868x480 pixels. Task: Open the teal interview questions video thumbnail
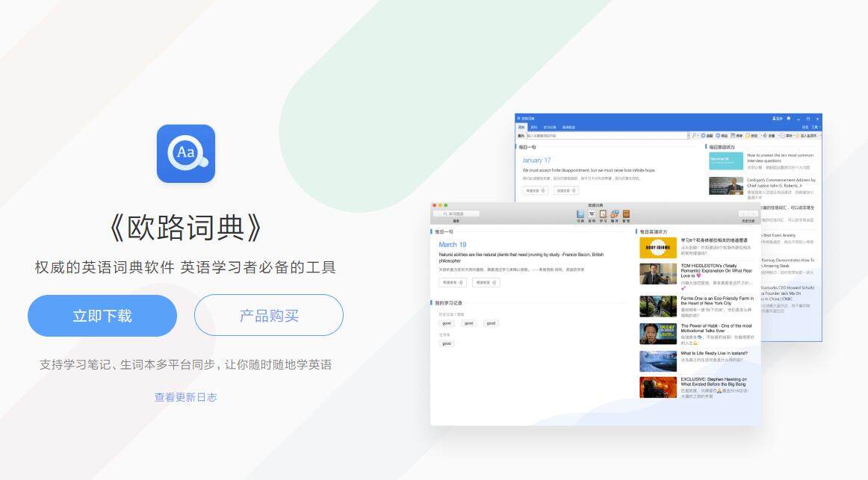coord(726,161)
